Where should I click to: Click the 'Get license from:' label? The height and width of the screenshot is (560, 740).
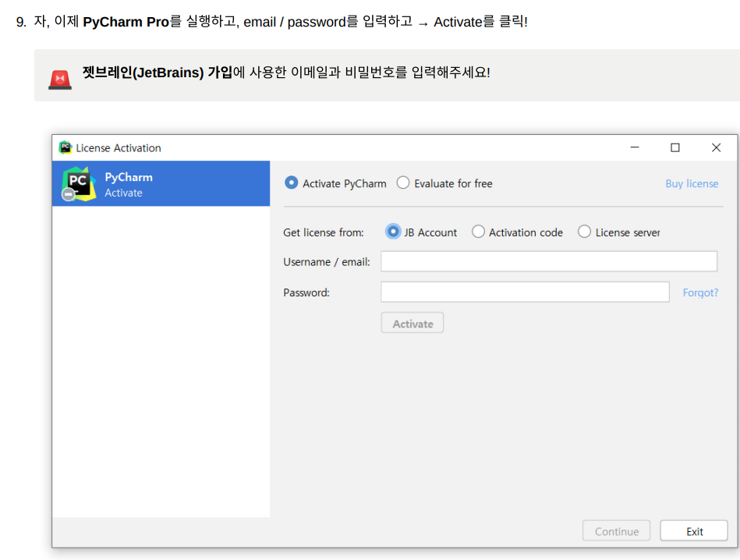(x=324, y=232)
